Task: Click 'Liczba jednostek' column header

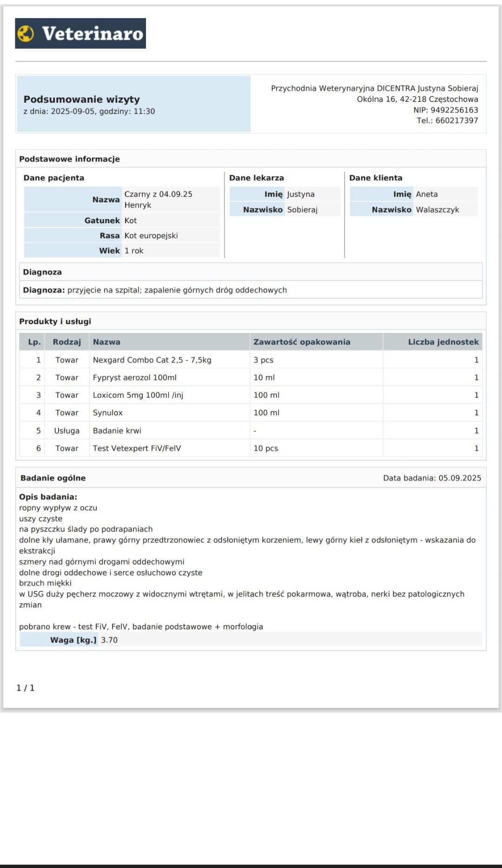Action: coord(443,342)
